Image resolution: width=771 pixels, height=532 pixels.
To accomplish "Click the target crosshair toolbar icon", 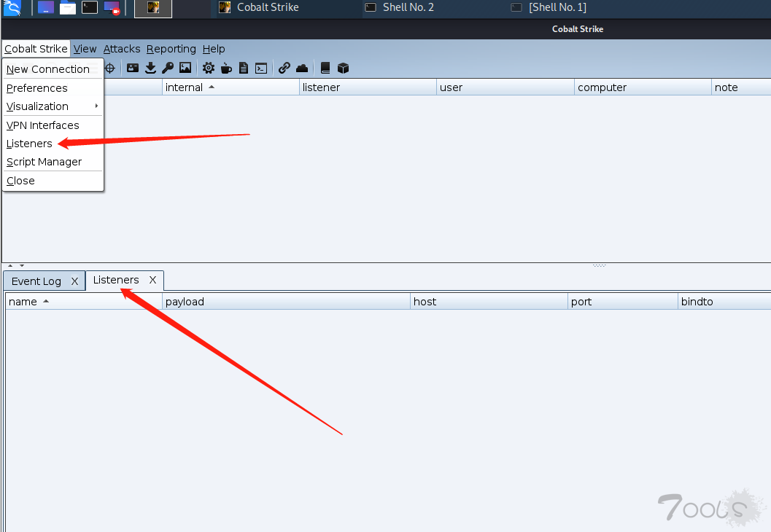I will [x=110, y=69].
